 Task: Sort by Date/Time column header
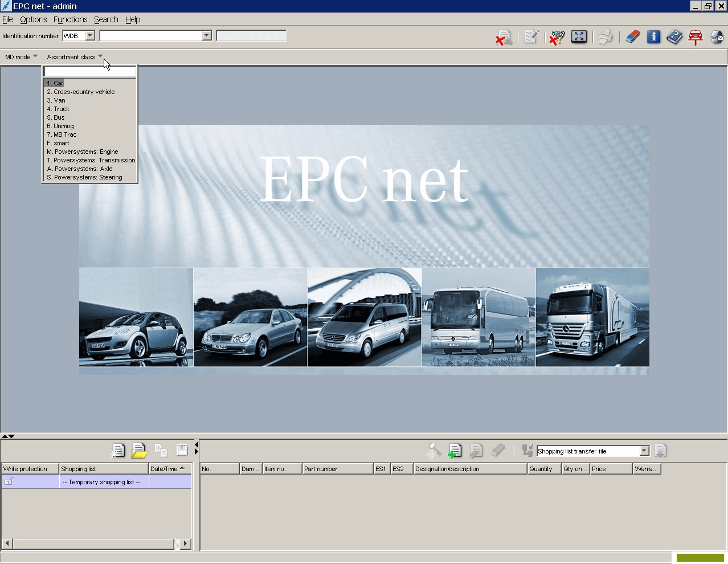170,469
